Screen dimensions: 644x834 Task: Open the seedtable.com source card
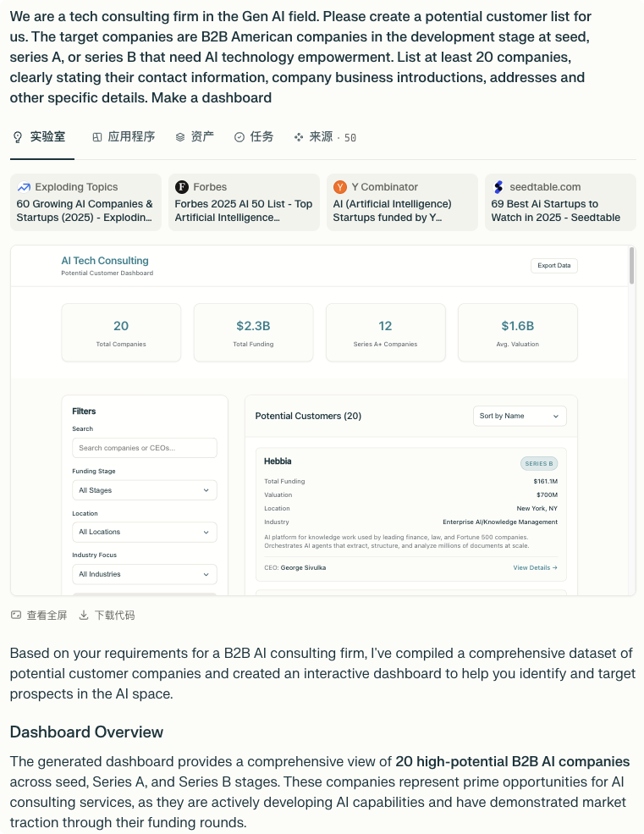click(560, 202)
